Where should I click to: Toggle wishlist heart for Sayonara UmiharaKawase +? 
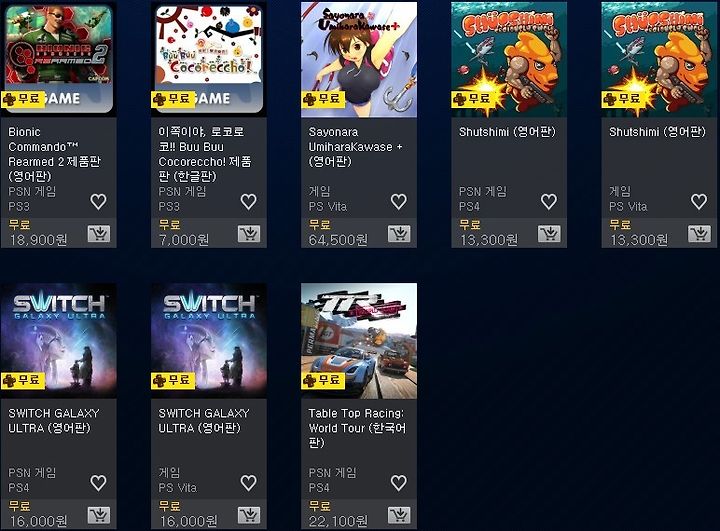[399, 202]
